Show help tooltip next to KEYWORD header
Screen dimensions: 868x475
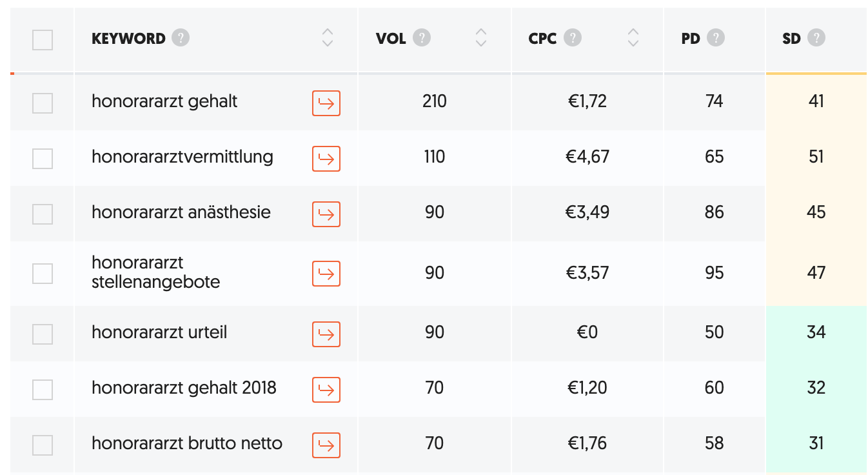point(181,38)
